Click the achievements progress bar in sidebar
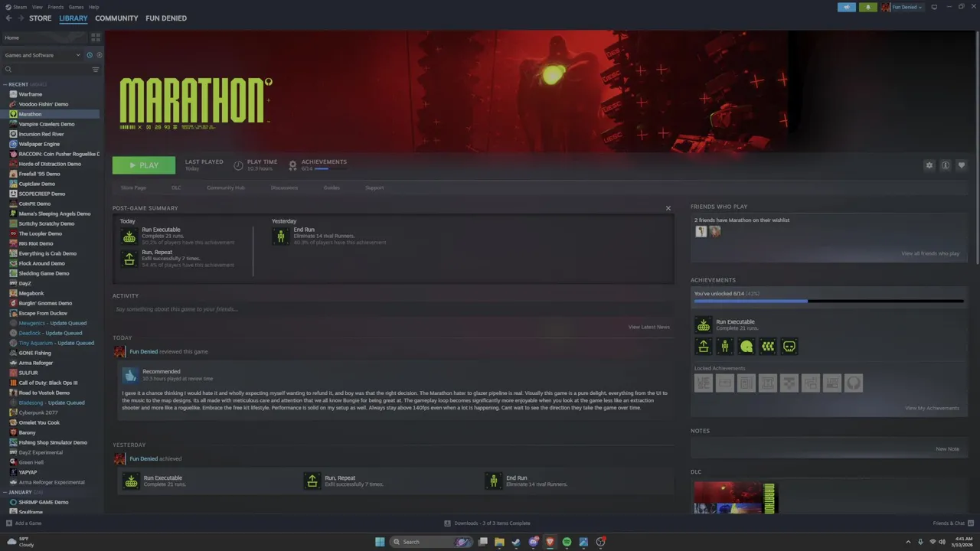The height and width of the screenshot is (551, 980). [828, 302]
